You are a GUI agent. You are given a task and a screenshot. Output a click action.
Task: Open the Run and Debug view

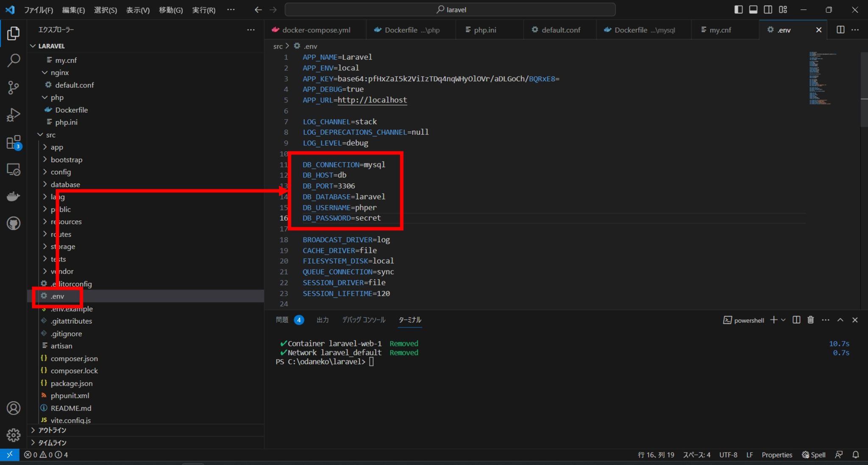14,114
